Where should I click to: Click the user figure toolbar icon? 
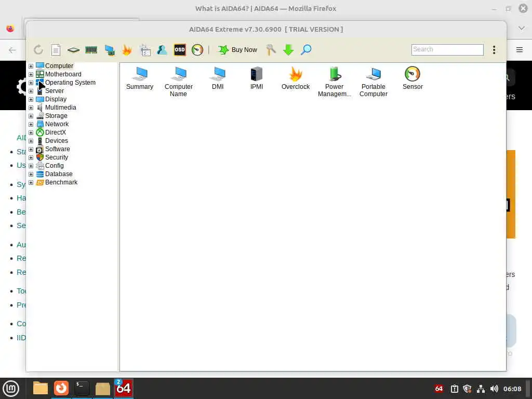tap(162, 50)
